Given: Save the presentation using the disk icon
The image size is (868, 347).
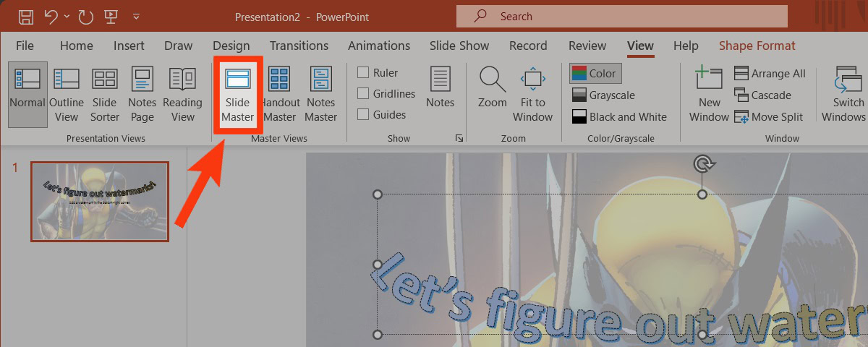Looking at the screenshot, I should (x=25, y=16).
